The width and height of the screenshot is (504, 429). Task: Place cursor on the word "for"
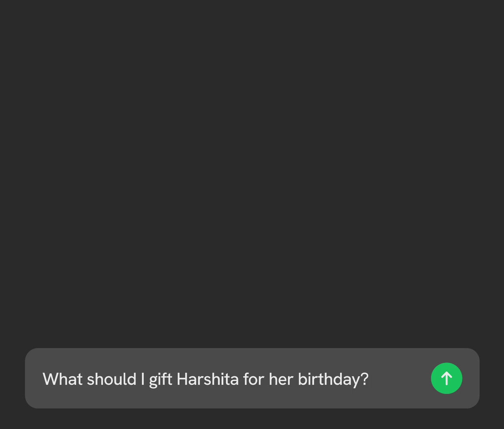tap(254, 379)
